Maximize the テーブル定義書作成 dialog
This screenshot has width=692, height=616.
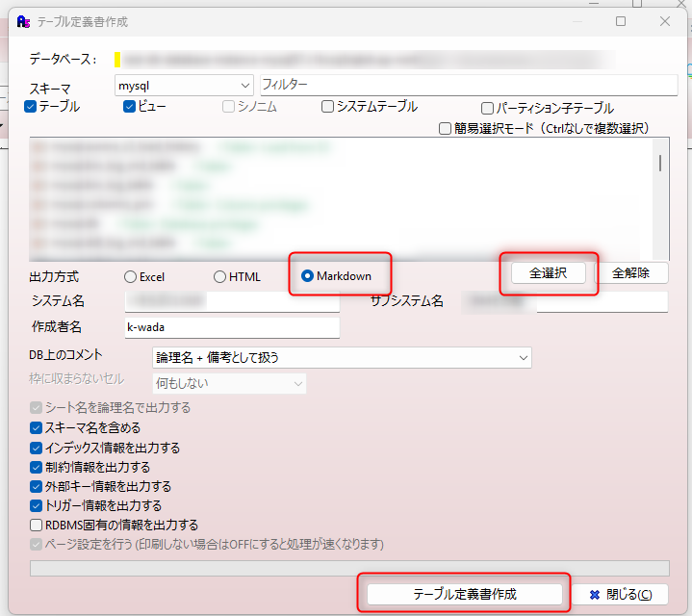click(x=621, y=21)
